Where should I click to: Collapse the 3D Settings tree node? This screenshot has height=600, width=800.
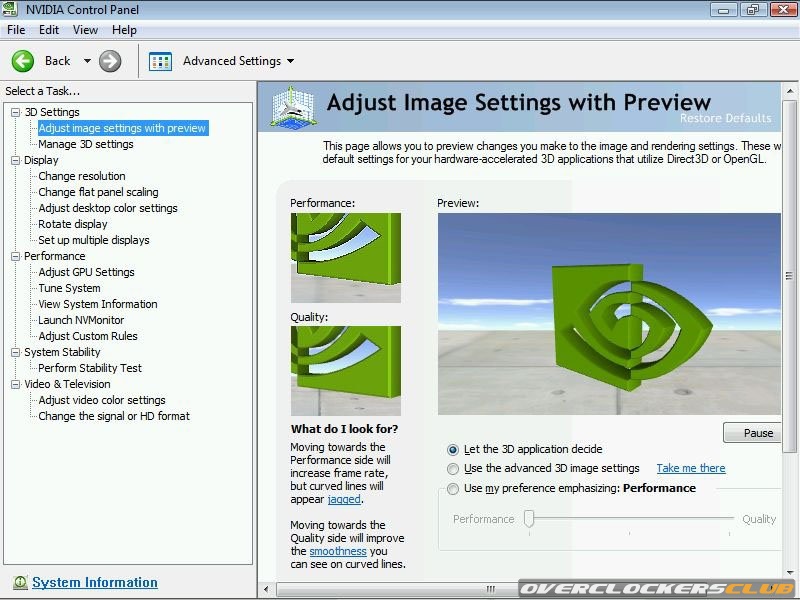pyautogui.click(x=15, y=112)
